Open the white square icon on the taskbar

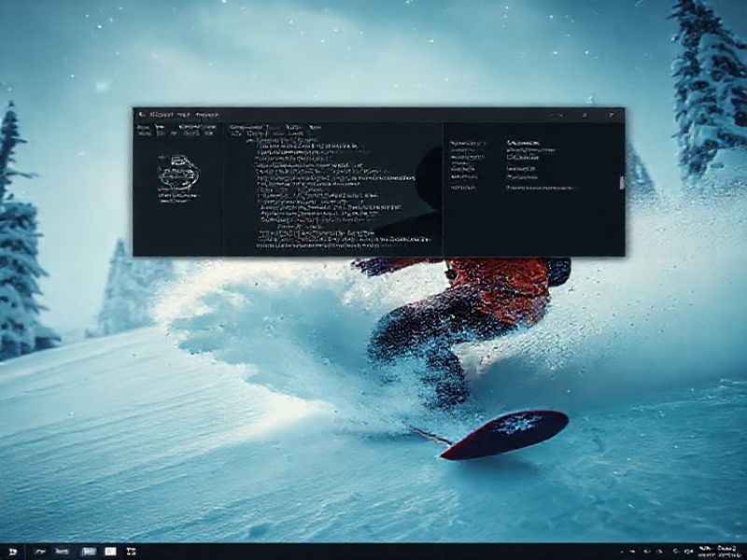(x=110, y=552)
